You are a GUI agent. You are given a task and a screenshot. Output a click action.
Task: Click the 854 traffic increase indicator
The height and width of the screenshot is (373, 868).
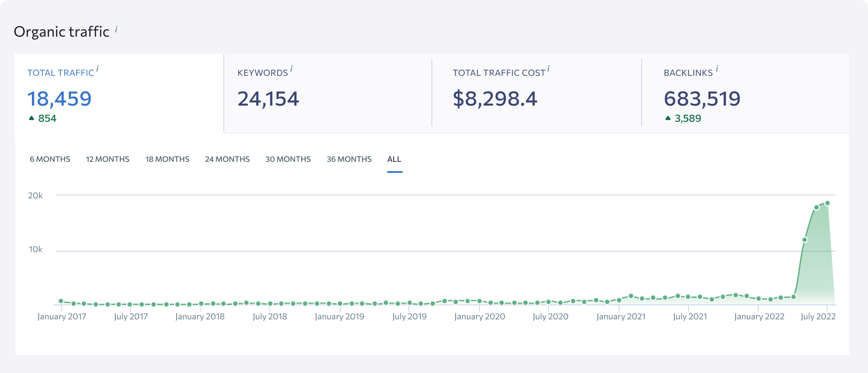click(x=43, y=118)
